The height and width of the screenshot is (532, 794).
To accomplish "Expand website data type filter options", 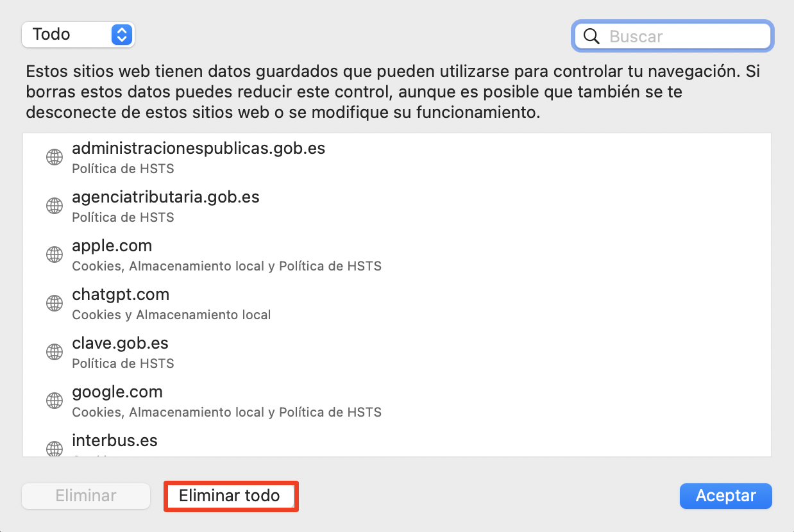I will 77,35.
